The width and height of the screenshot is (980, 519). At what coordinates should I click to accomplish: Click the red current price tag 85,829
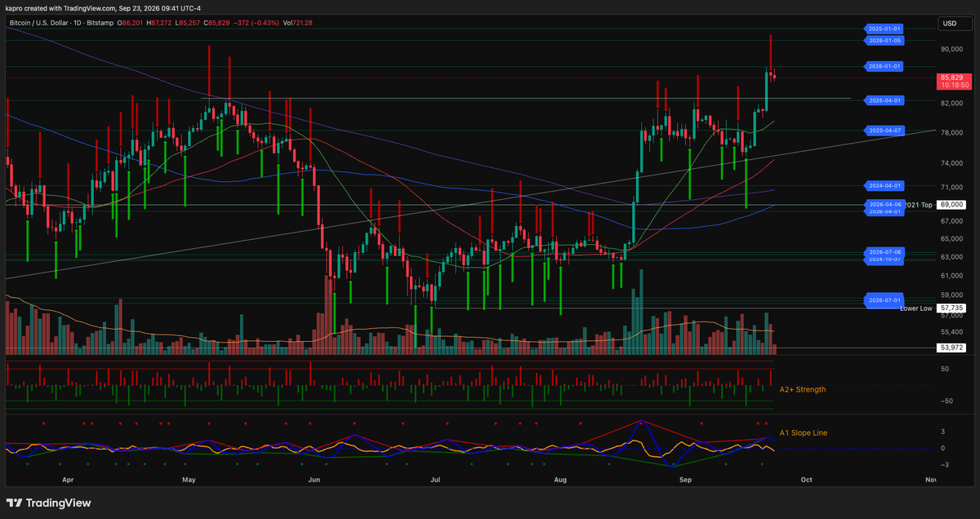coord(953,80)
